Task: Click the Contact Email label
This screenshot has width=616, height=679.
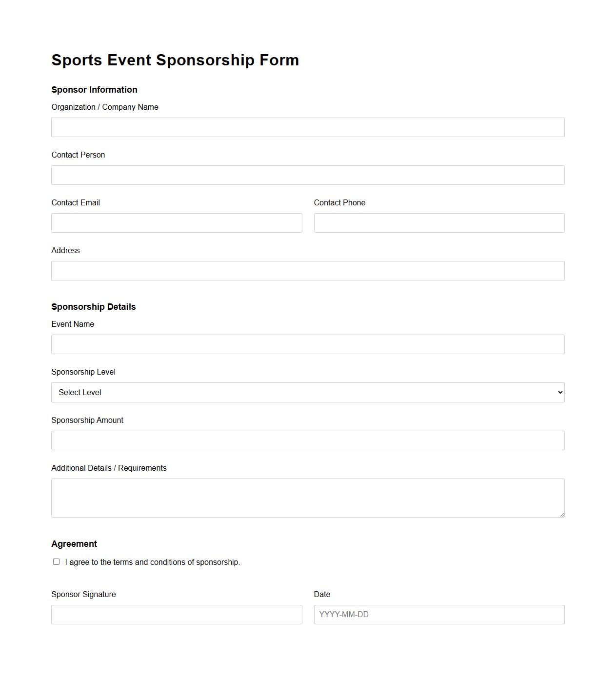Action: coord(76,202)
